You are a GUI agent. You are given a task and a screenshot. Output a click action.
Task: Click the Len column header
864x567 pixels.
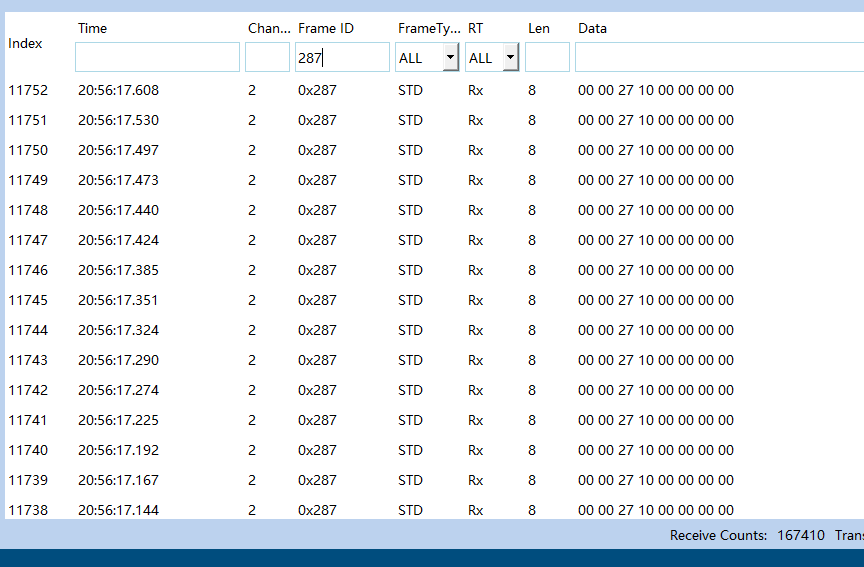(x=539, y=28)
